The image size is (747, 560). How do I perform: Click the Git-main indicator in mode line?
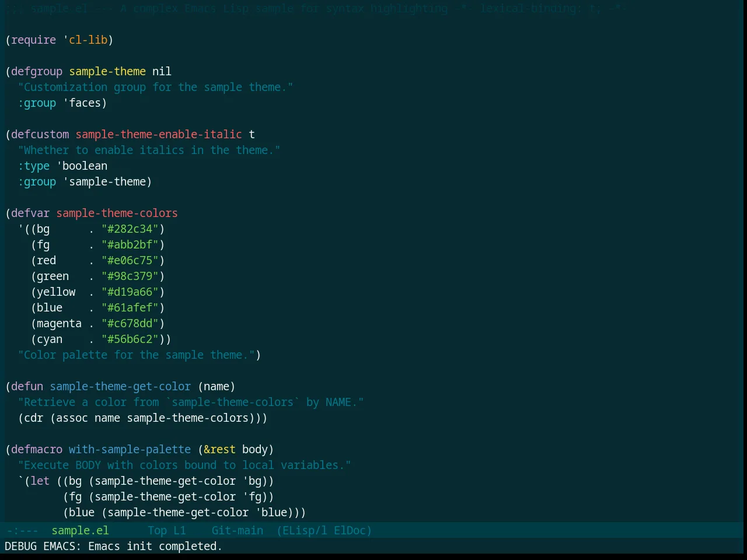coord(237,530)
